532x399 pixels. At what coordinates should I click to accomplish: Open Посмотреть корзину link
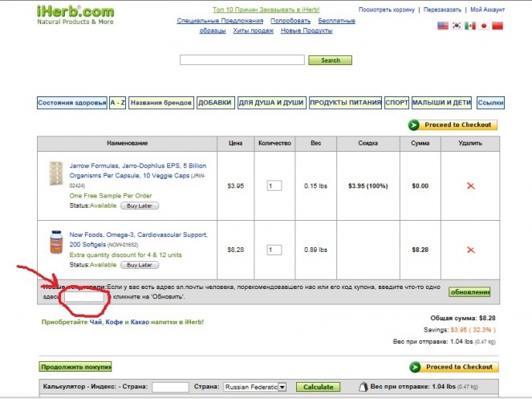click(387, 10)
